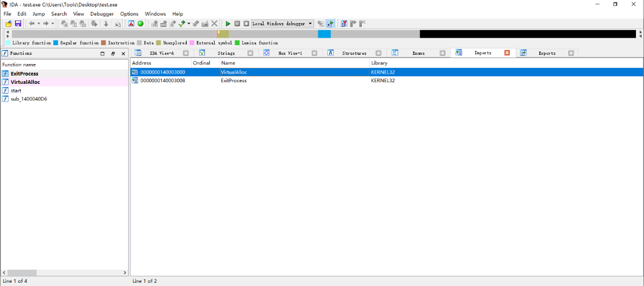The width and height of the screenshot is (644, 286).
Task: Sort imports by Name column header
Action: [x=294, y=63]
